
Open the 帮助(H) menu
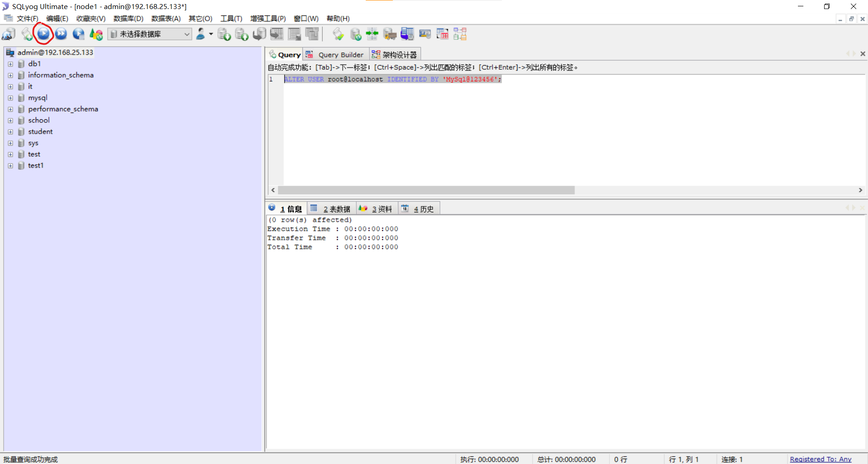(338, 19)
